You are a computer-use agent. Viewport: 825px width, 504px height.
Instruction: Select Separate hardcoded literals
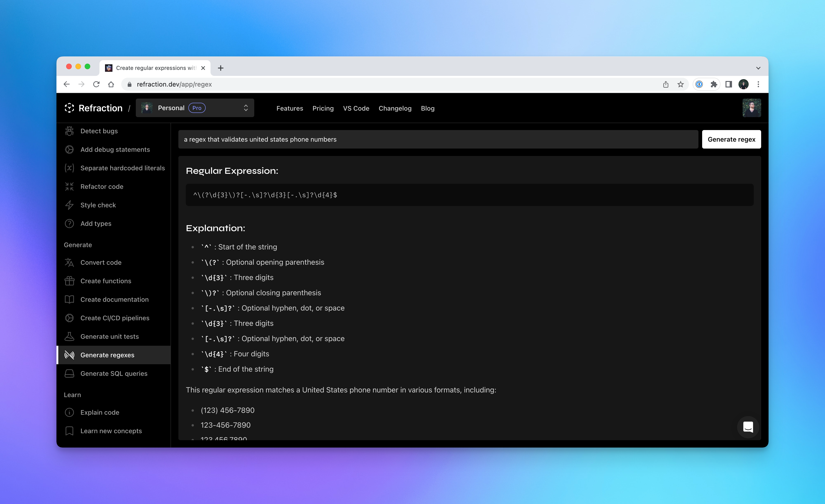123,168
